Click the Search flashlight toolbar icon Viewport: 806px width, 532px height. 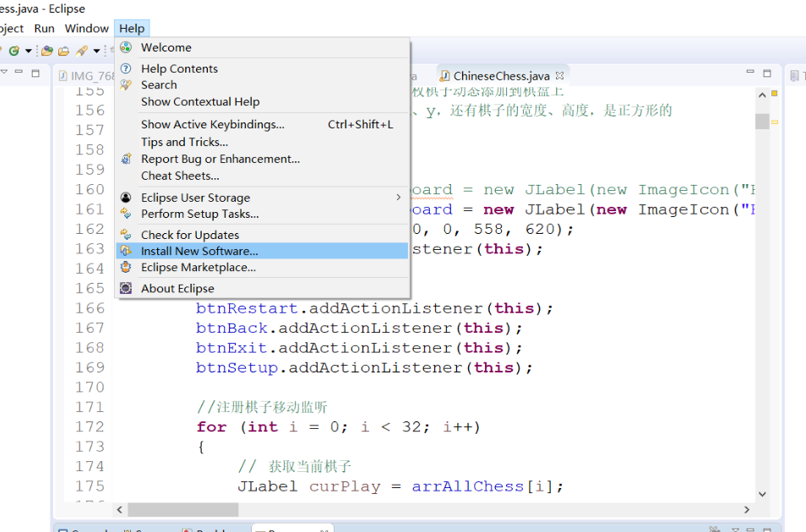tap(81, 51)
